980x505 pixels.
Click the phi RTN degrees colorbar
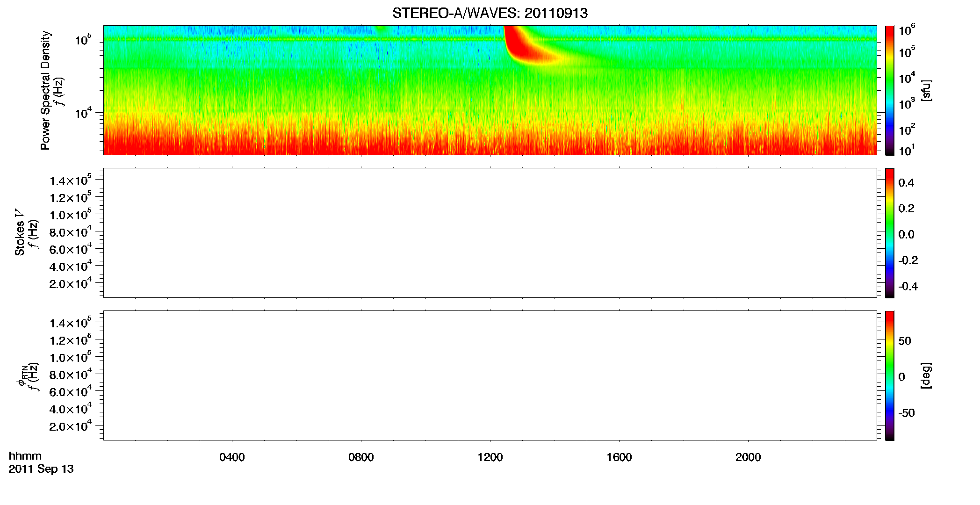[x=890, y=375]
